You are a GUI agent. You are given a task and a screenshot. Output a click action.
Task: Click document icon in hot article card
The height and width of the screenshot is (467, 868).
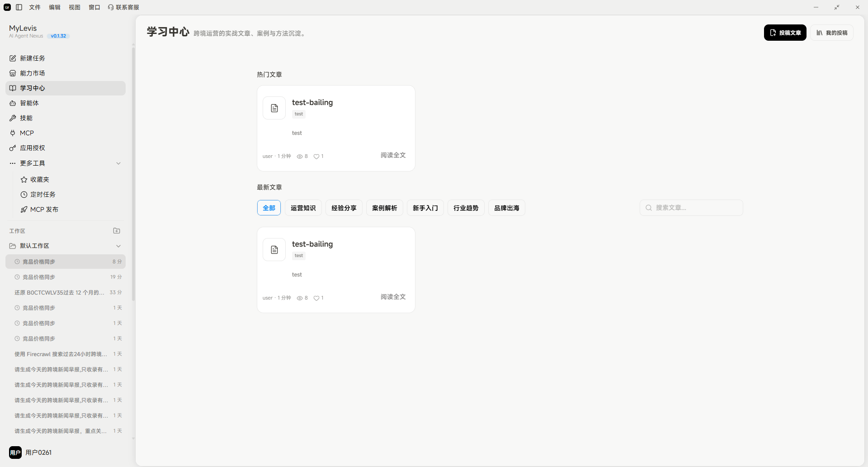[274, 108]
